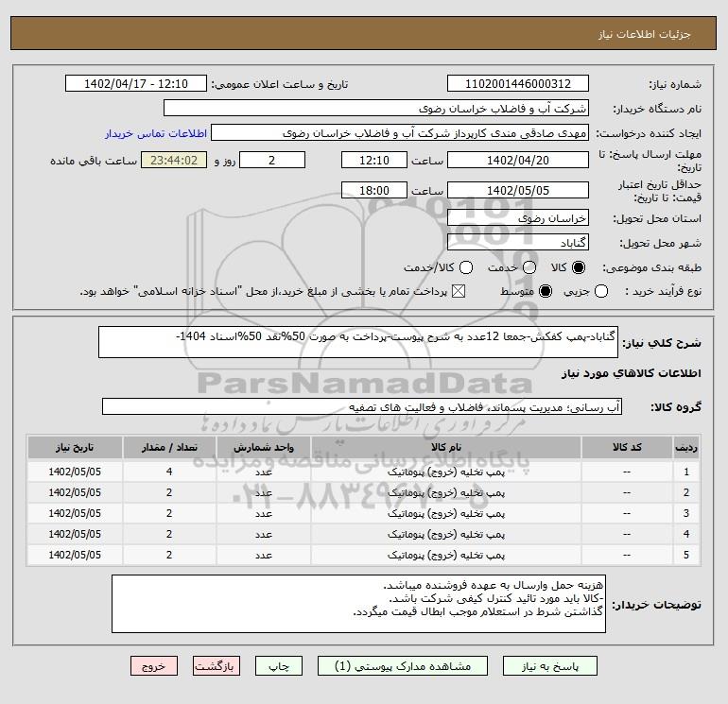Click the remaining days field showing 2
The height and width of the screenshot is (704, 728).
(272, 160)
